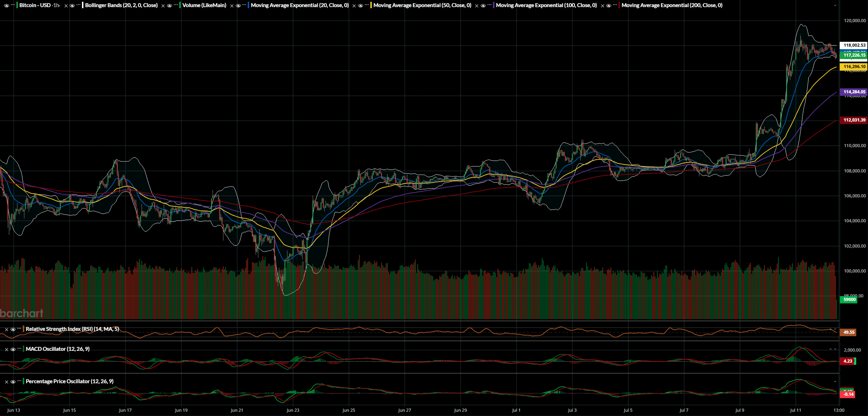Open three-dot options for Bollinger Bands

tap(78, 5)
